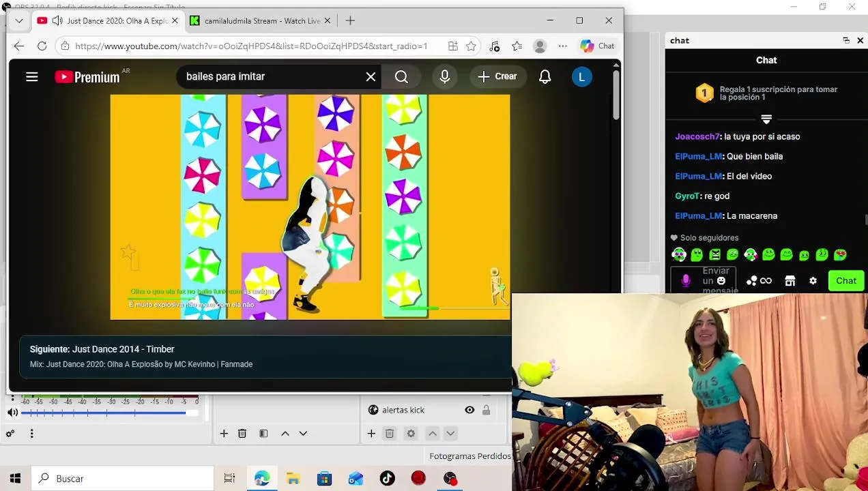
Task: Open the Edge three-dot settings menu
Action: point(562,46)
